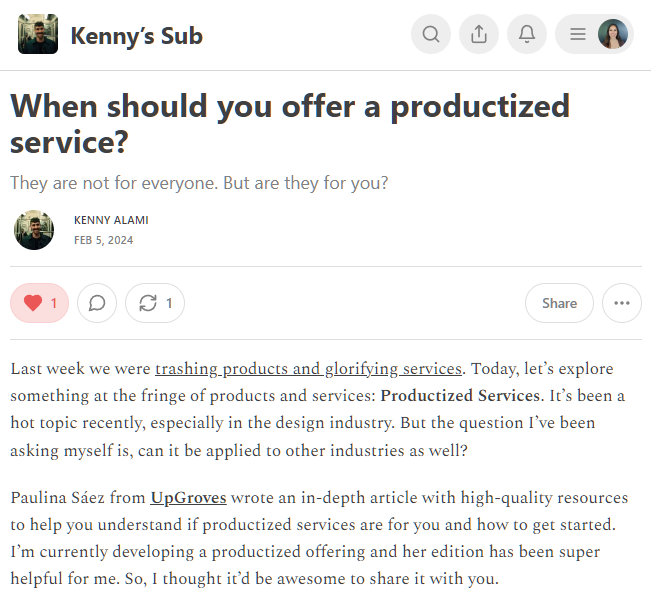Click the subtitle 'They are not for everyone'
This screenshot has height=595, width=651.
click(x=199, y=183)
